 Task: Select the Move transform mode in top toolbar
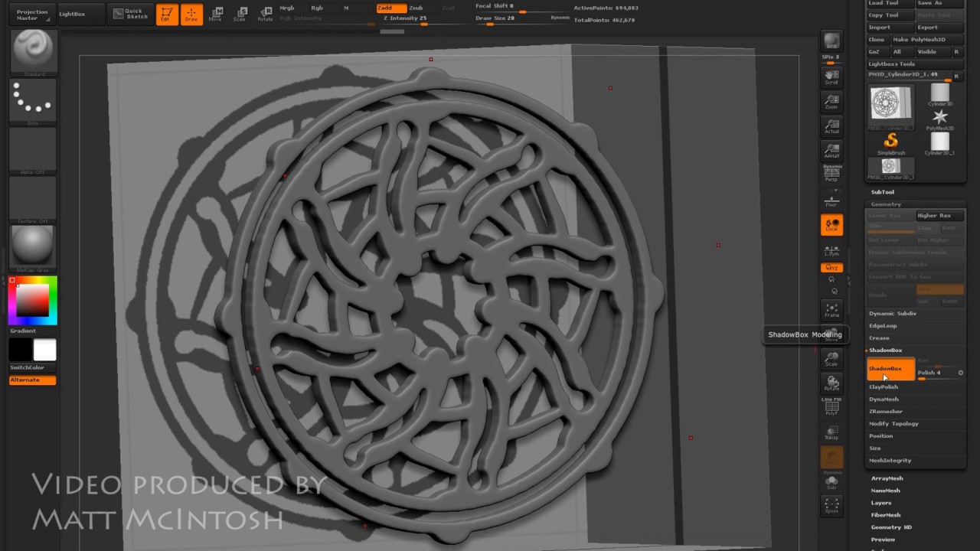216,14
